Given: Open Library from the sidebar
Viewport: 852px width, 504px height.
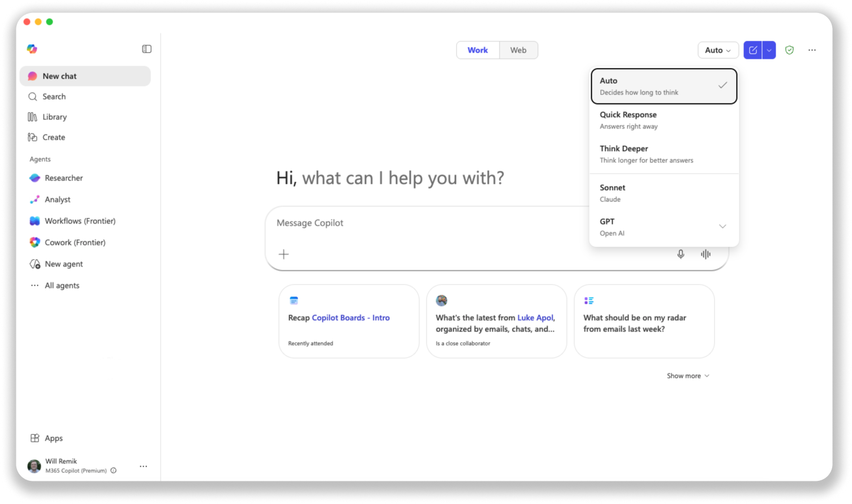Looking at the screenshot, I should coord(85,117).
